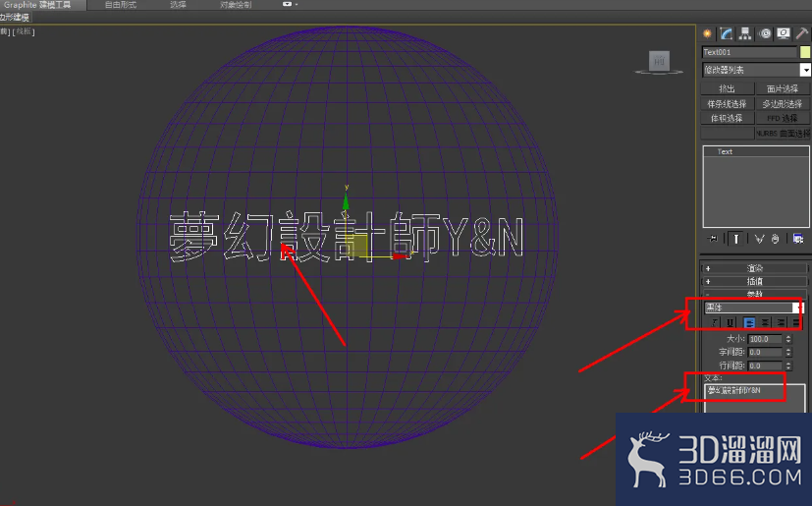Click the Pin Stack icon
Image resolution: width=812 pixels, height=506 pixels.
click(713, 239)
